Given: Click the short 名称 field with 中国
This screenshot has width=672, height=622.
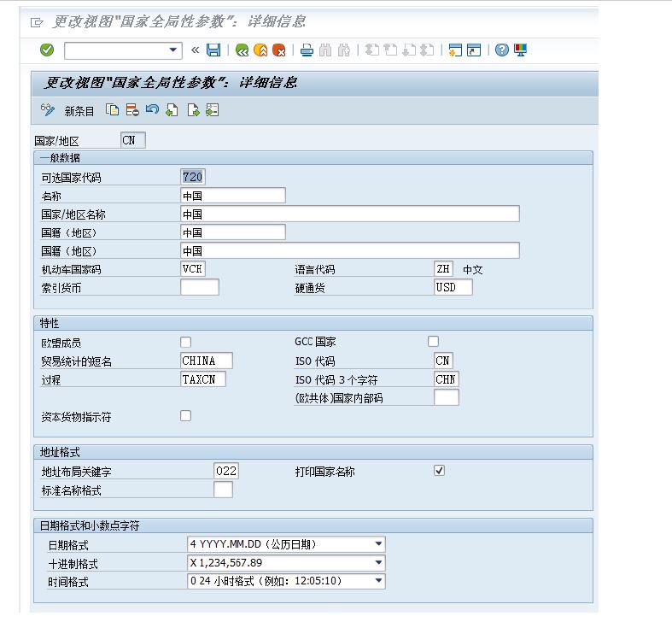Looking at the screenshot, I should 233,196.
